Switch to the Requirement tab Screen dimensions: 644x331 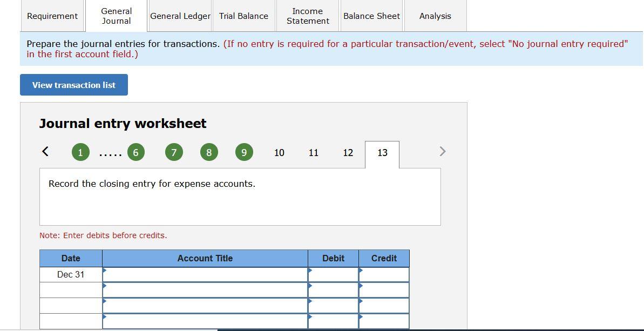(x=52, y=16)
